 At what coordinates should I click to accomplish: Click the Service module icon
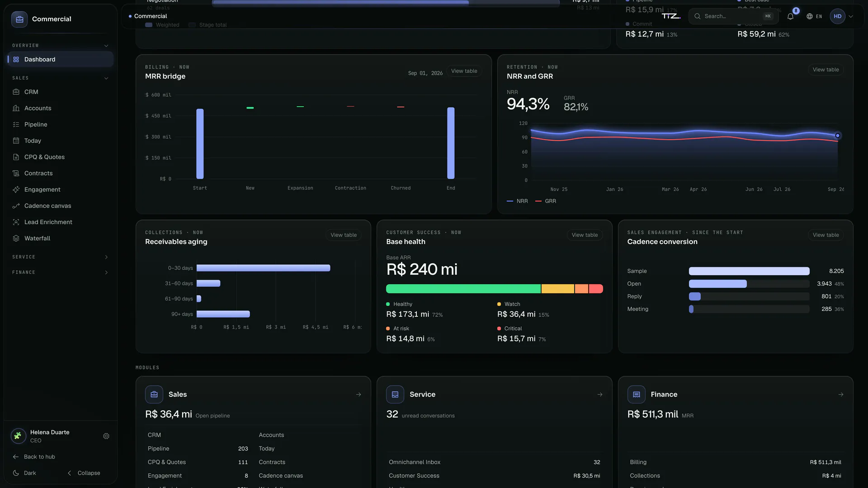[x=395, y=394]
